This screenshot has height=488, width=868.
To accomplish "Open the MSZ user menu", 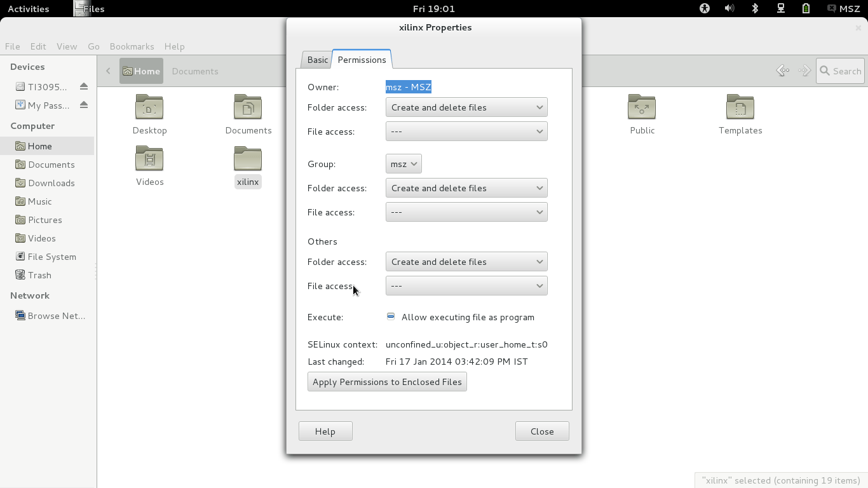I will click(844, 8).
